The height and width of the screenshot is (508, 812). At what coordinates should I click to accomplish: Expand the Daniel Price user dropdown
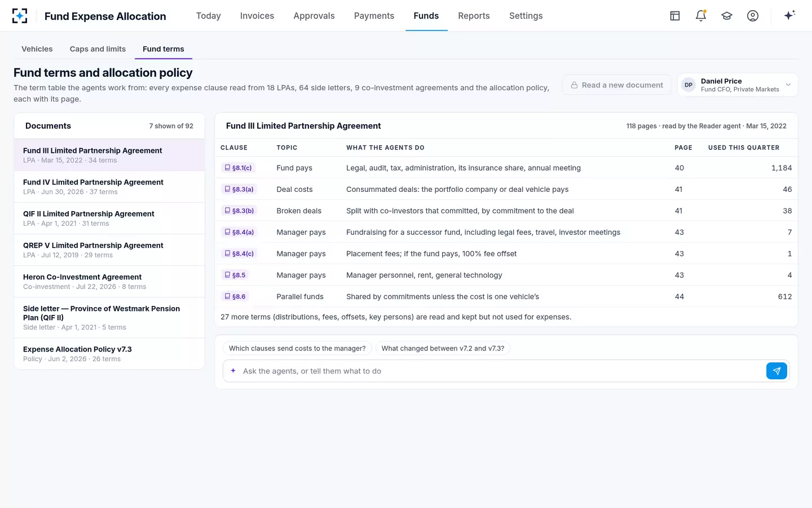coord(738,85)
